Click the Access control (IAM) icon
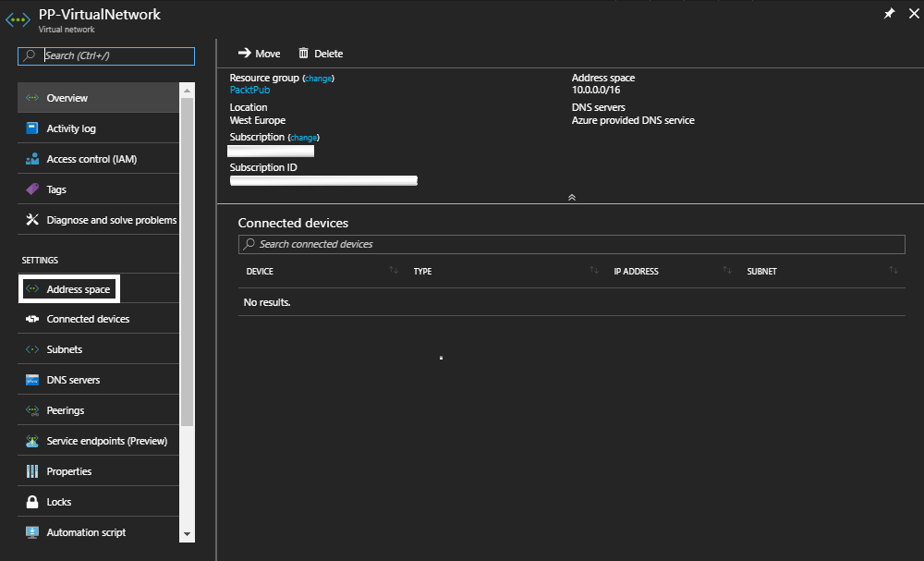The width and height of the screenshot is (924, 561). [31, 159]
